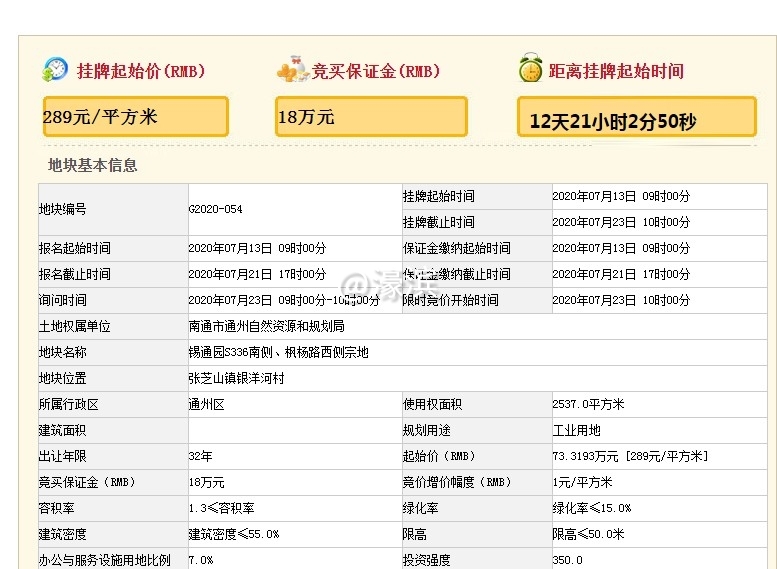777x569 pixels.
Task: Click the 绿化率≤15.0% value cell
Action: (x=591, y=508)
